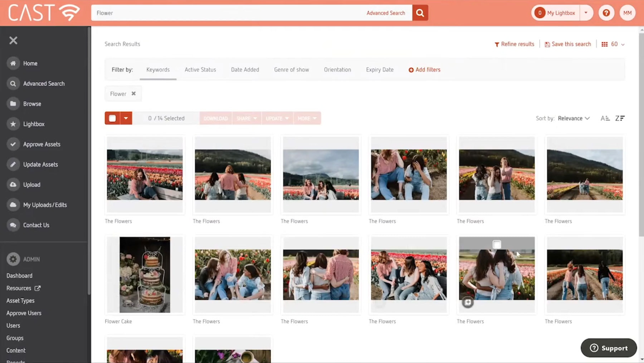This screenshot has height=363, width=644.
Task: Click the Lightbox star icon
Action: pos(13,124)
